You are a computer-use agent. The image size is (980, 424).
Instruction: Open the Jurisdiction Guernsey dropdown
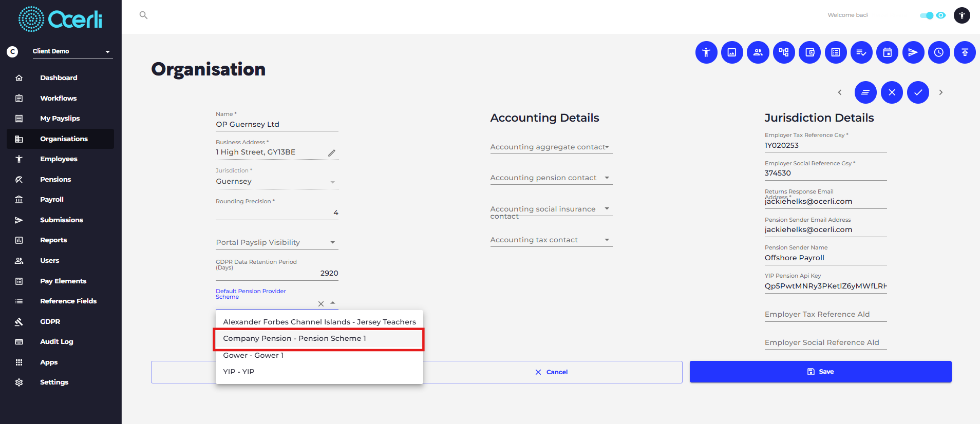(x=277, y=182)
